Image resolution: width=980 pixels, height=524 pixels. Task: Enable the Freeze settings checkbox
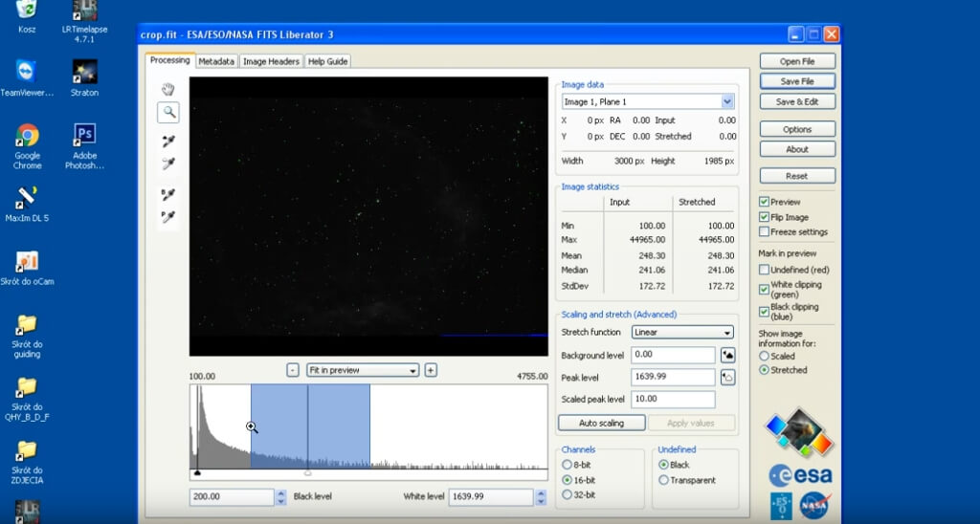pos(764,231)
